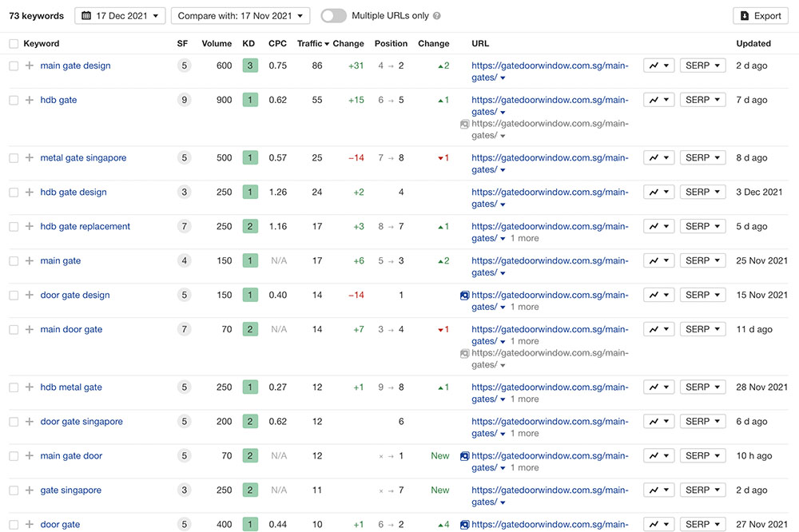799x532 pixels.
Task: Click the KD badge for main gate design
Action: (x=250, y=66)
